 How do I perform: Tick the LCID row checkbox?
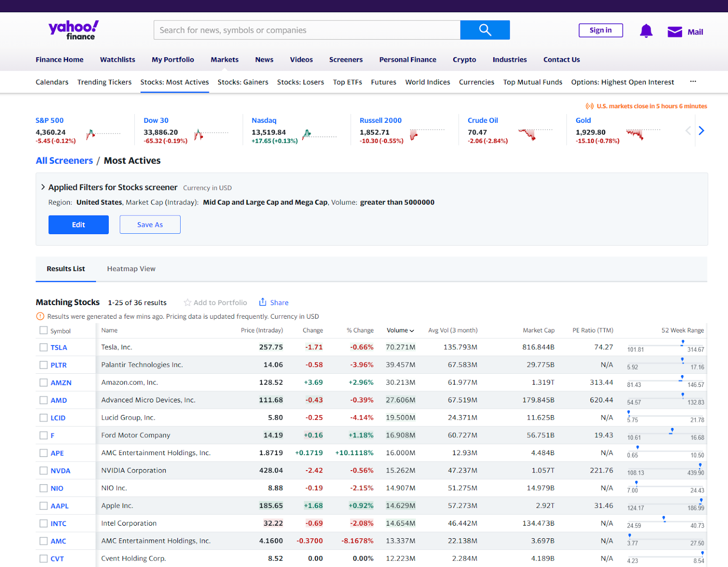click(x=43, y=417)
